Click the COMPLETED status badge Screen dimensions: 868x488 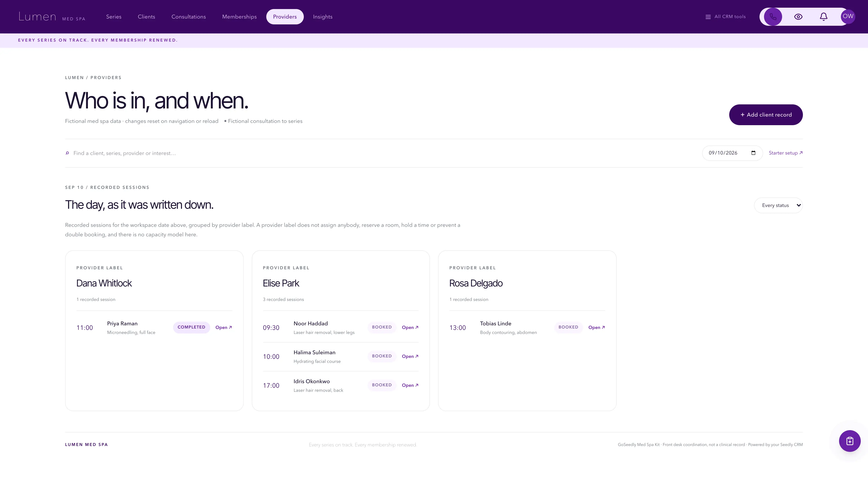191,327
